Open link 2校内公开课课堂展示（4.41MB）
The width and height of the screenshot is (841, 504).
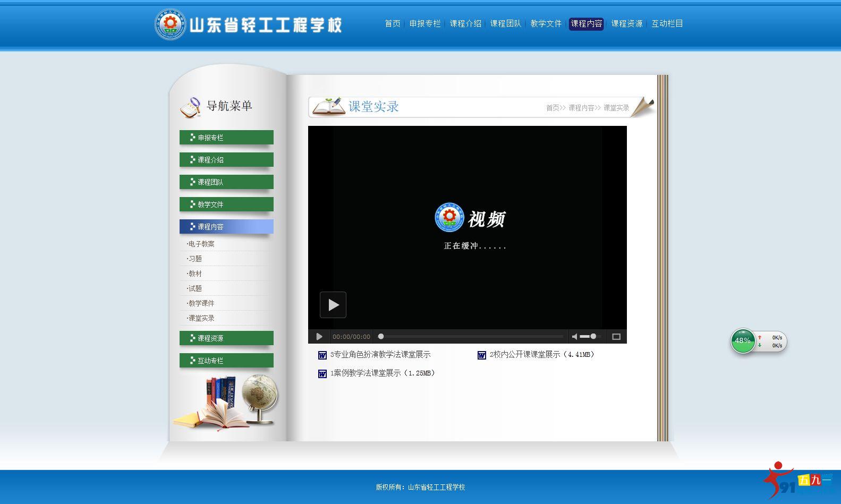[542, 355]
